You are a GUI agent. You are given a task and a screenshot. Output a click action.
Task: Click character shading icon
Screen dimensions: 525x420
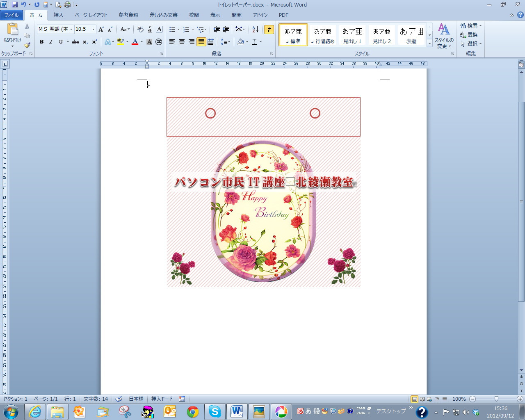tap(149, 42)
